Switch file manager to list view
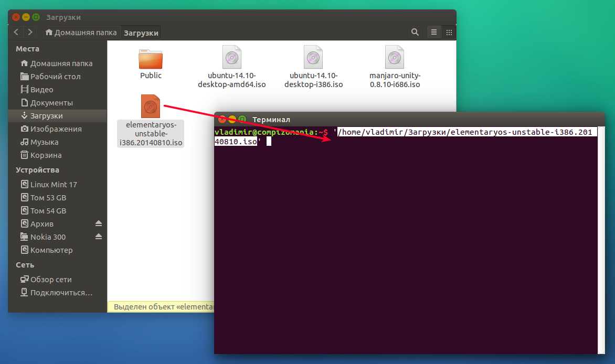Image resolution: width=615 pixels, height=364 pixels. (x=434, y=32)
